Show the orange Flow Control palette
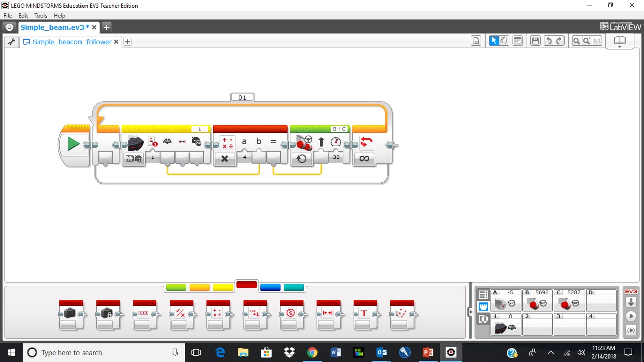Viewport: 644px width, 362px height. [x=200, y=287]
